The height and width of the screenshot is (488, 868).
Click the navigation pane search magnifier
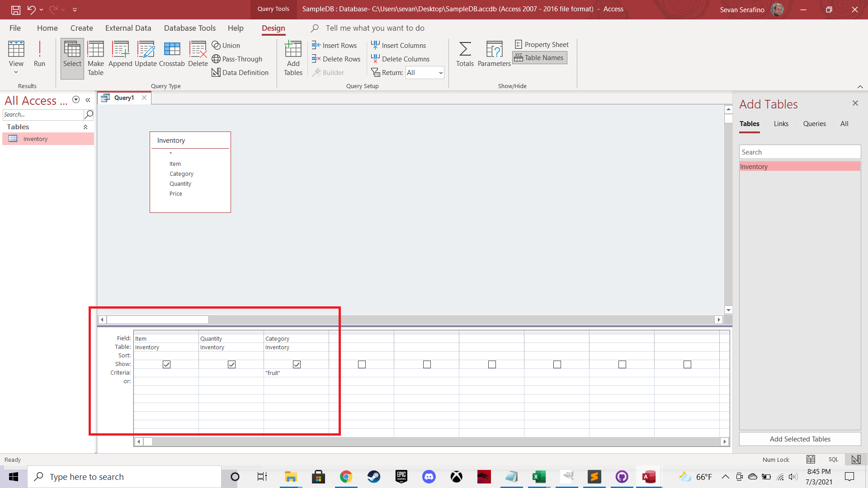click(89, 114)
